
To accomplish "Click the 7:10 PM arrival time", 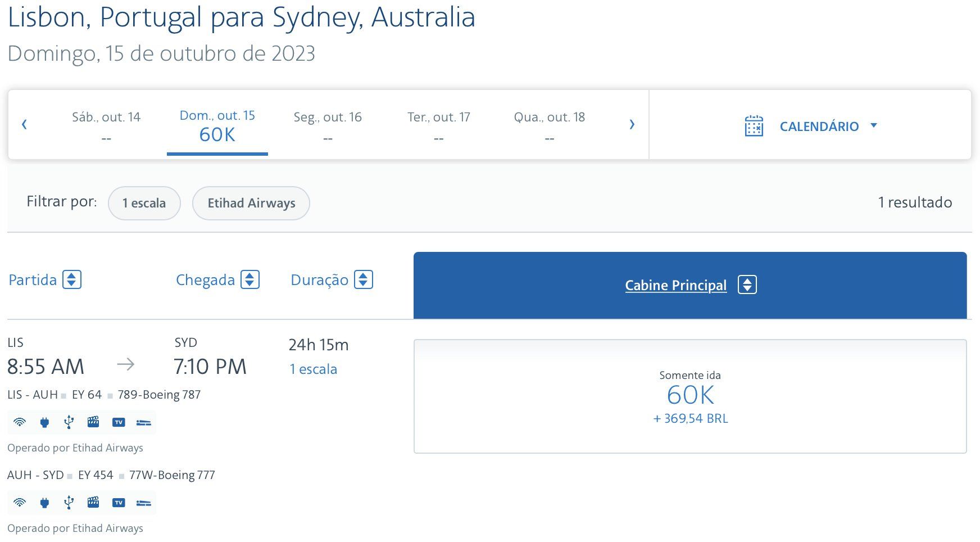I will pyautogui.click(x=210, y=367).
